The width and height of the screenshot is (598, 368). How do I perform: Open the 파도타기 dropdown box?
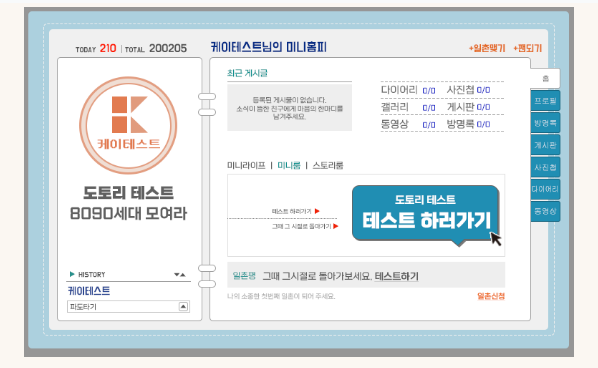[128, 307]
